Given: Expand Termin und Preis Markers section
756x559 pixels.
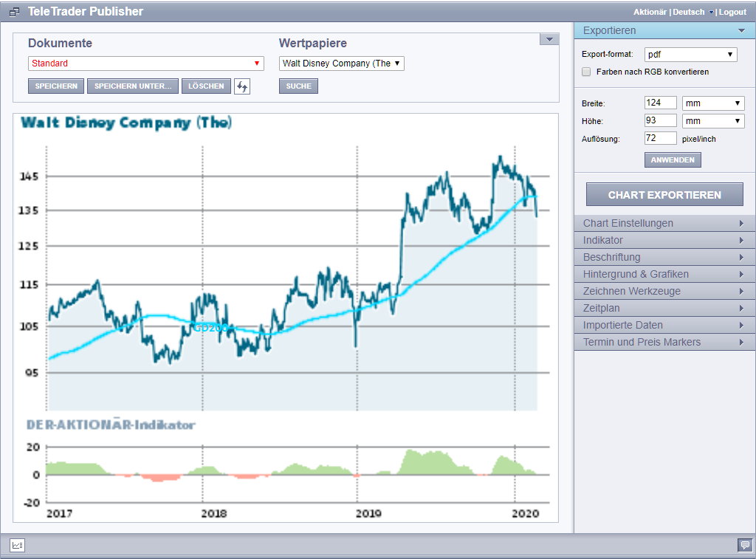Looking at the screenshot, I should click(x=664, y=342).
